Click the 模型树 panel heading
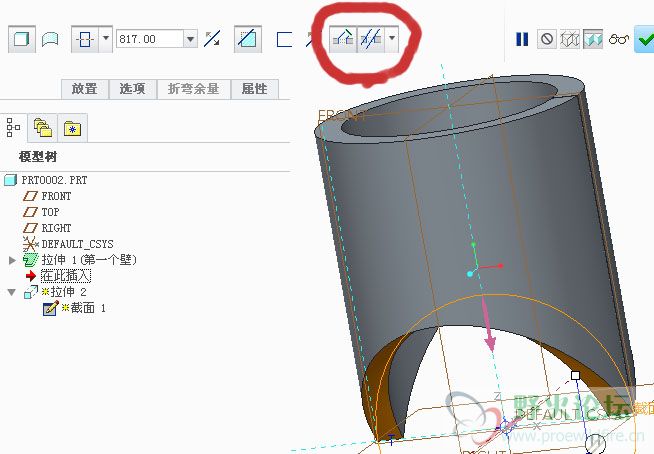Image resolution: width=654 pixels, height=454 pixels. pos(38,157)
